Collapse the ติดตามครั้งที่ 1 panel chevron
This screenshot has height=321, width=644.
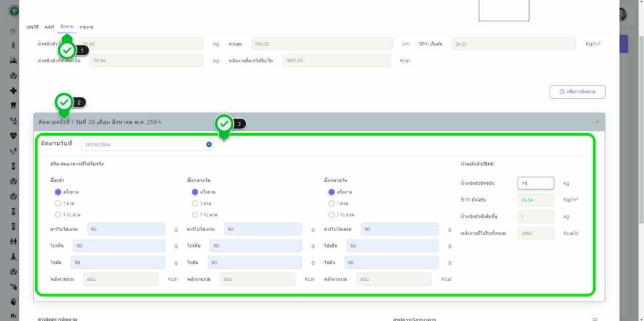coord(596,122)
